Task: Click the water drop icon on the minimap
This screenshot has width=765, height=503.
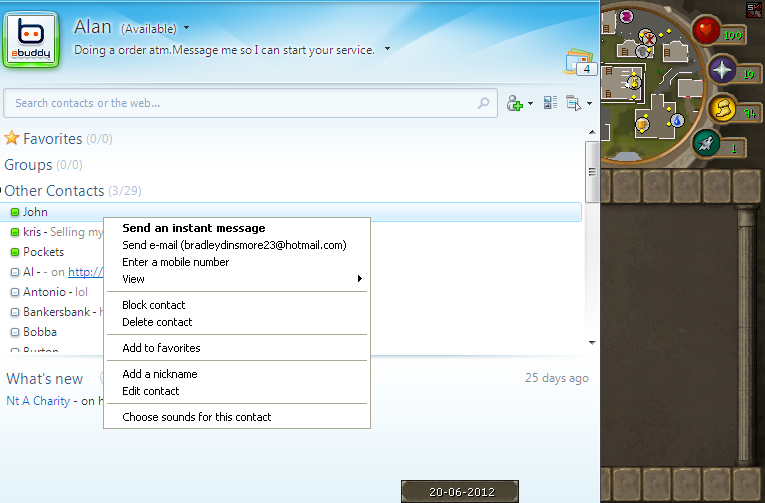Action: 677,120
